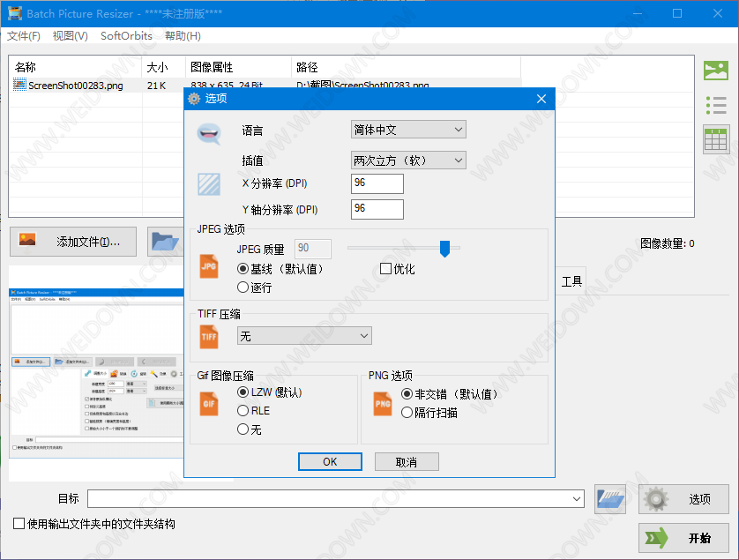
Task: Close the 选项 dialog
Action: 541,99
